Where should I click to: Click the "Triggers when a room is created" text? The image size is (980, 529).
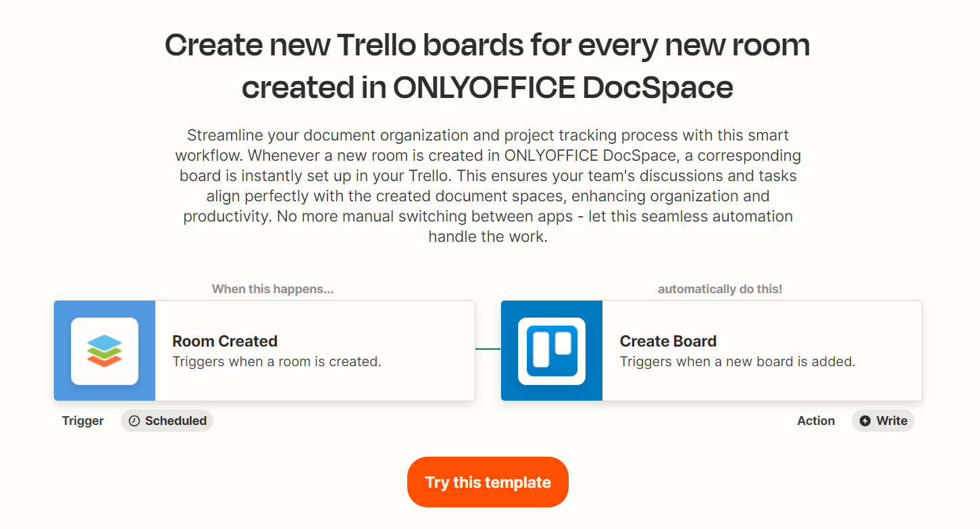click(x=277, y=361)
